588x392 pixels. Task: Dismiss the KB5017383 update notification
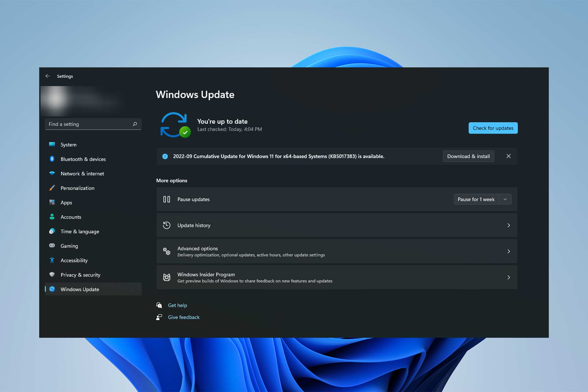pos(508,156)
